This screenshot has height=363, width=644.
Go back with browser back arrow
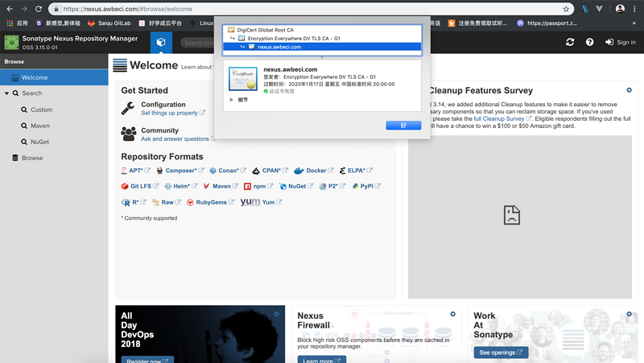tap(10, 9)
